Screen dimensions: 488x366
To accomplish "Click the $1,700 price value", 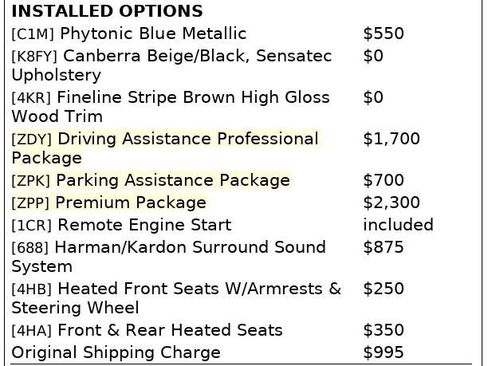I will point(391,139).
